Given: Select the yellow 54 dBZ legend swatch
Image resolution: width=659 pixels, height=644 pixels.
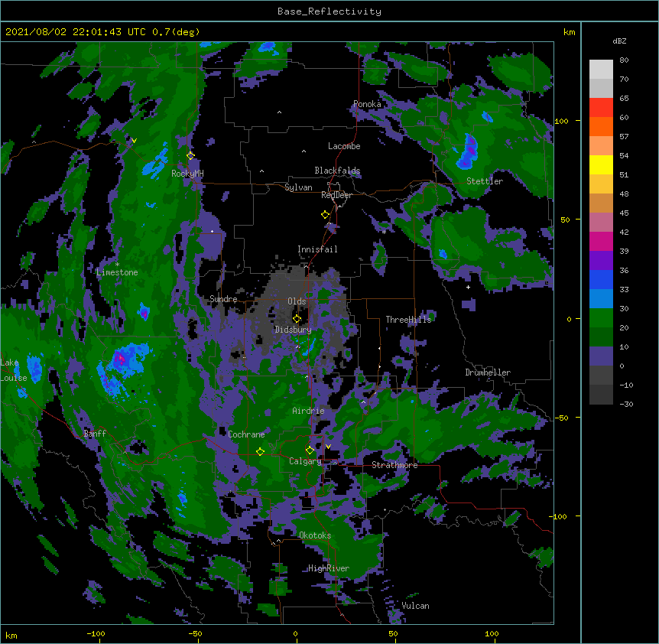Looking at the screenshot, I should [x=601, y=164].
